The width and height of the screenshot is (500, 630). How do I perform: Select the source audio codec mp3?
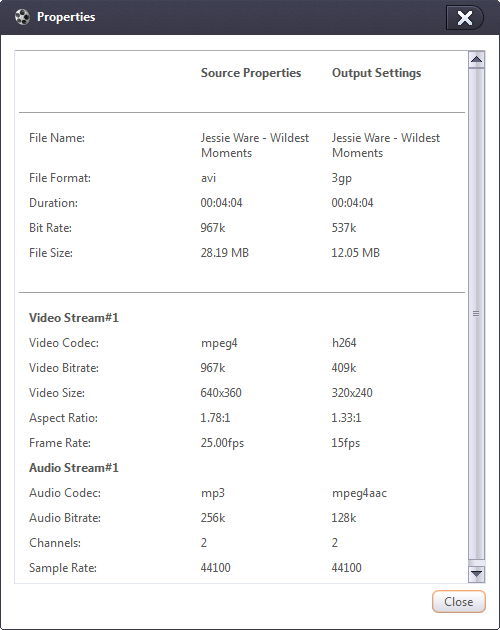point(212,493)
